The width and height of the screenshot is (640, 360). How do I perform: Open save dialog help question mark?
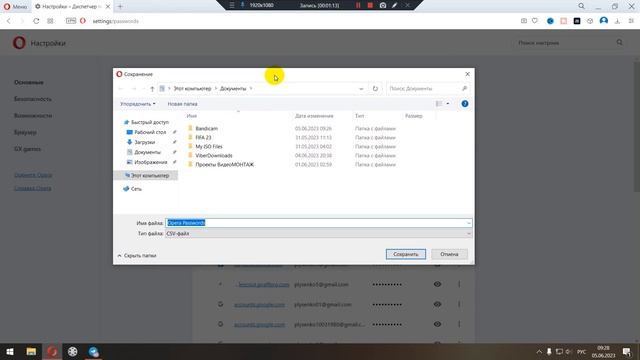(464, 104)
